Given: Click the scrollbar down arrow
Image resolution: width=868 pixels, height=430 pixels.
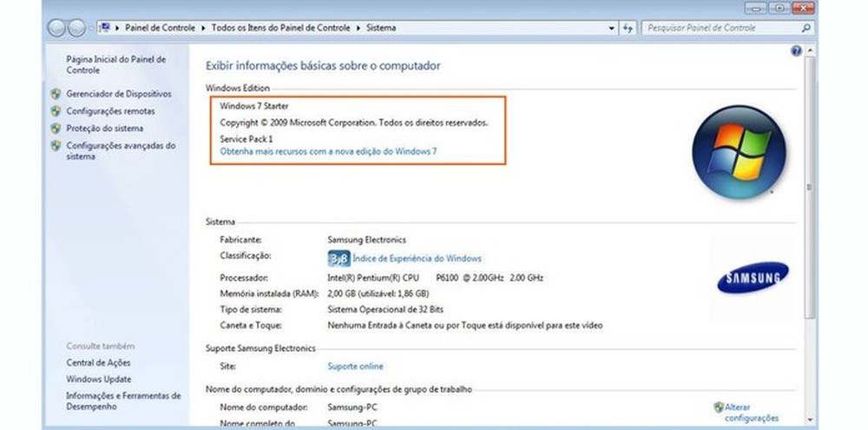Looking at the screenshot, I should tap(810, 420).
